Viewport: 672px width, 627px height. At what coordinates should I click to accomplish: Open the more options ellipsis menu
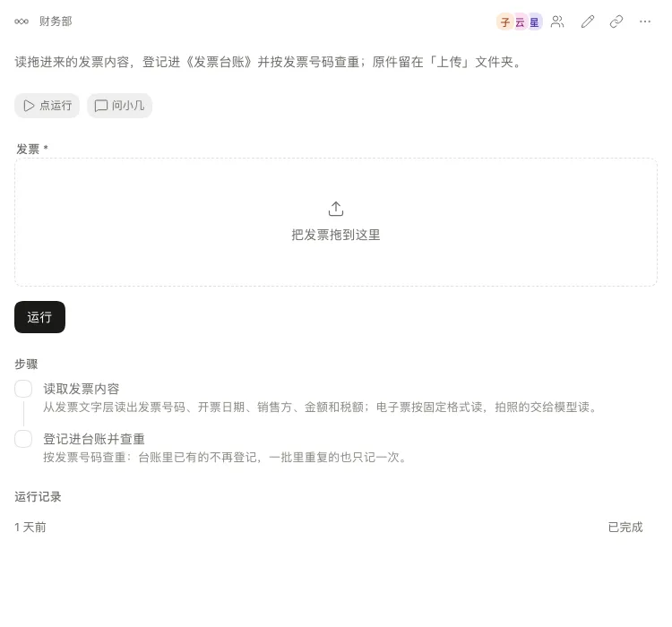[645, 21]
